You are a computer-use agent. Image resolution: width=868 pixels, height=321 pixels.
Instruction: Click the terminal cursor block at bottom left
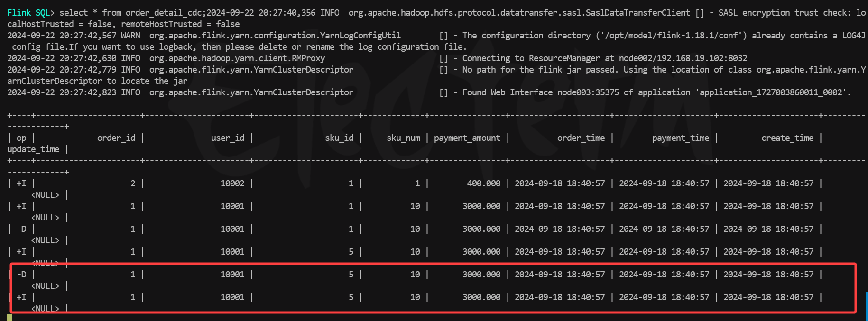[9, 317]
